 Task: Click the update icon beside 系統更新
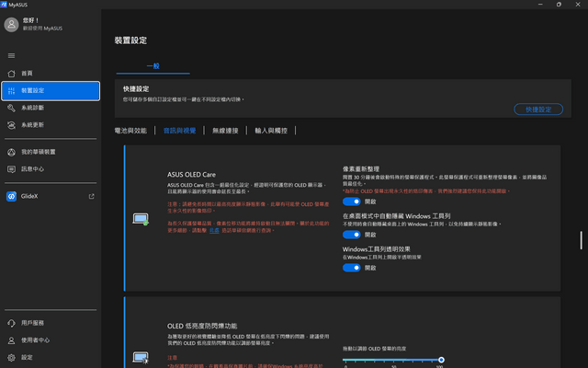11,125
